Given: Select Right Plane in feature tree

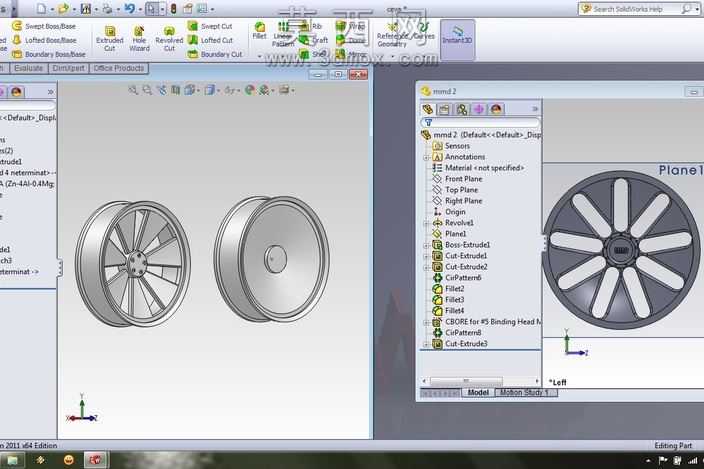Looking at the screenshot, I should (457, 201).
